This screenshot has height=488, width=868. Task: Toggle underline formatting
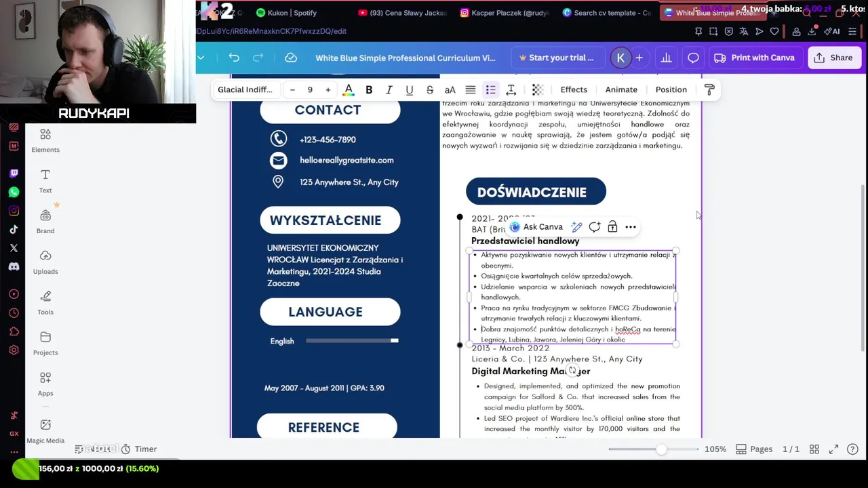[410, 89]
